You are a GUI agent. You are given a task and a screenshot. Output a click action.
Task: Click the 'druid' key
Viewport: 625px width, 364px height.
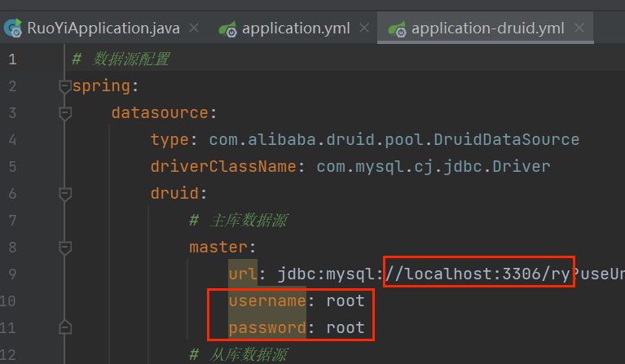point(174,194)
